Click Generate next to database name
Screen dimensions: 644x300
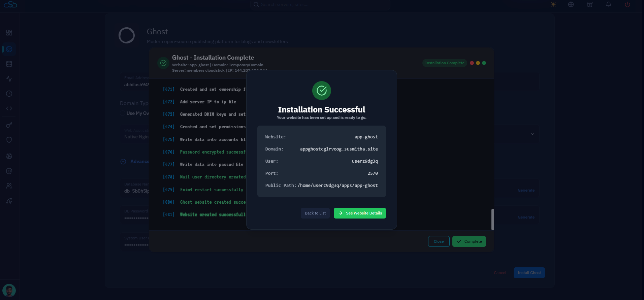[526, 190]
